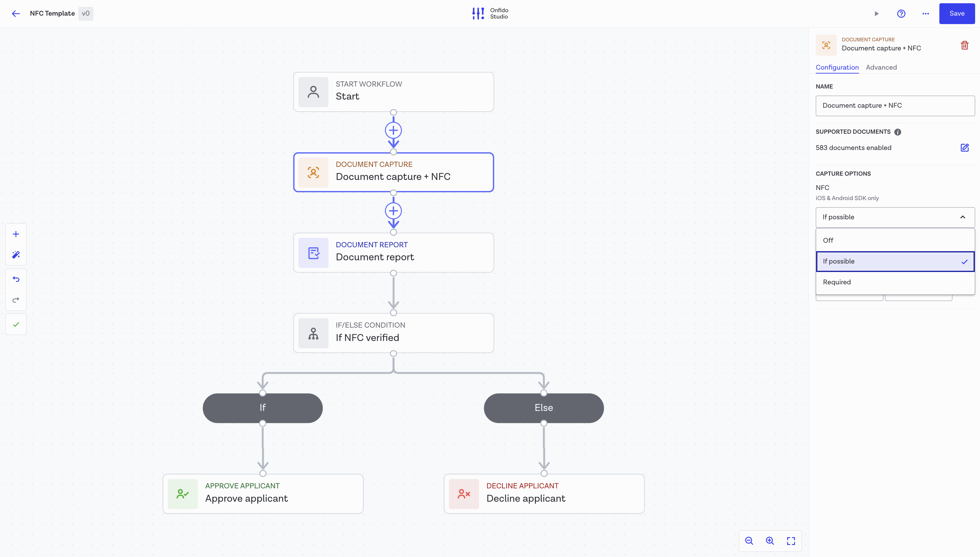
Task: Click the redo arrow icon
Action: point(16,300)
